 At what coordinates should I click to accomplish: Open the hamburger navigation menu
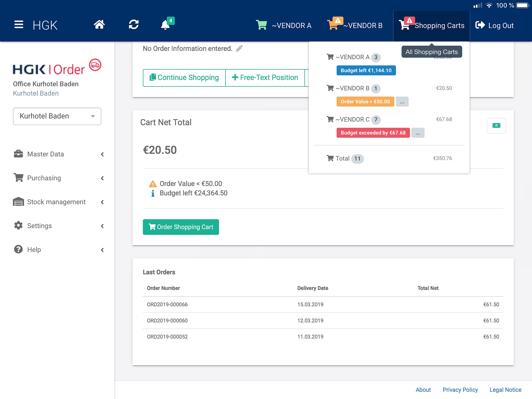(x=19, y=25)
